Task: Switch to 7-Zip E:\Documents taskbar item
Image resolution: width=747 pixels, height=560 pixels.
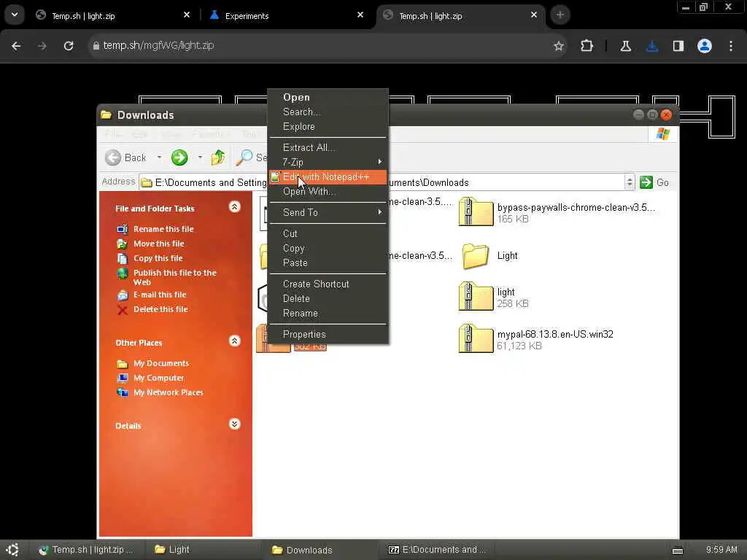Action: tap(437, 550)
